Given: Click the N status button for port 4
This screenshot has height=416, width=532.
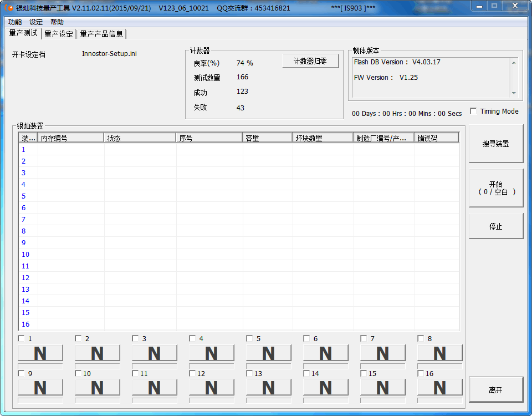Looking at the screenshot, I should pyautogui.click(x=212, y=353).
